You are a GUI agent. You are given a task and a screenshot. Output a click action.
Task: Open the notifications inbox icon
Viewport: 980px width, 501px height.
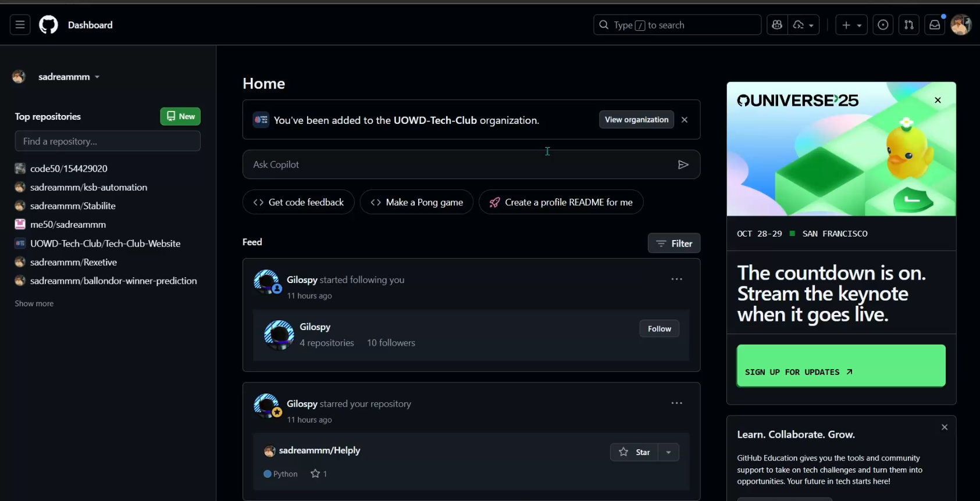coord(935,25)
